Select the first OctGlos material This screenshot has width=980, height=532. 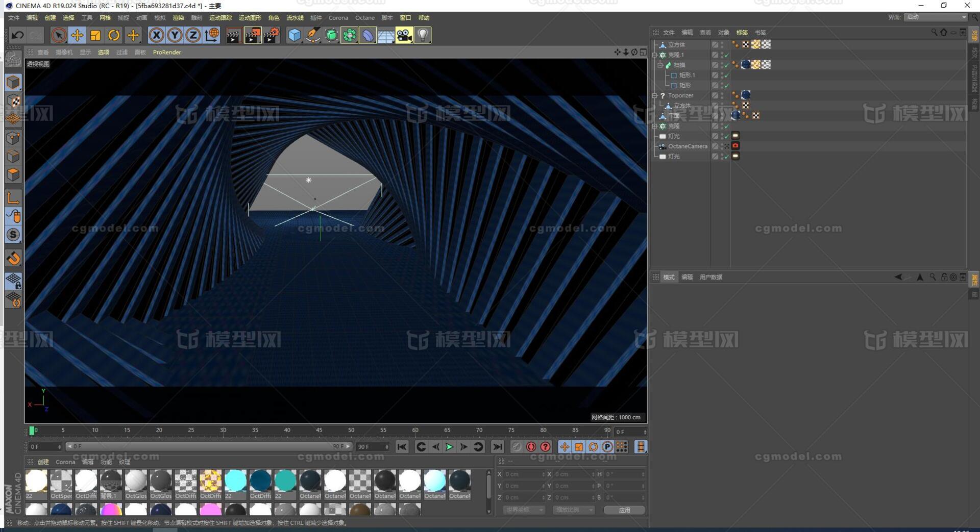click(x=136, y=484)
